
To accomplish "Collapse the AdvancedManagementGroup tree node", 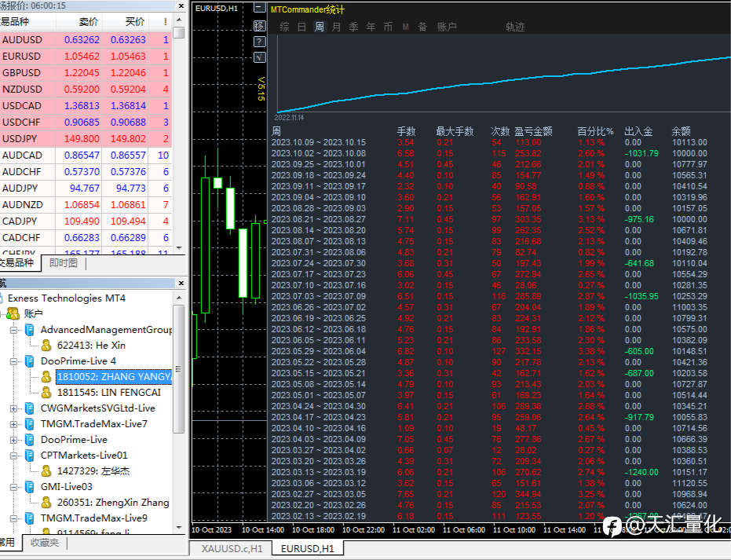I will tap(13, 330).
